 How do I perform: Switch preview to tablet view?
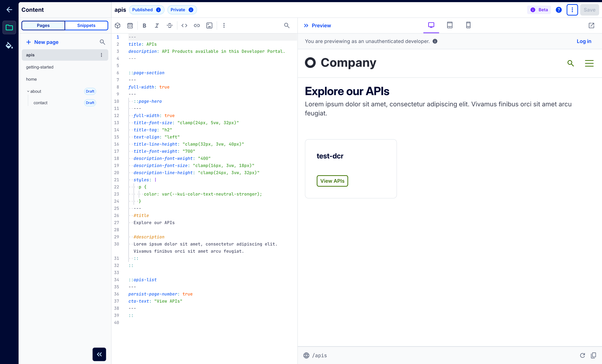click(450, 25)
